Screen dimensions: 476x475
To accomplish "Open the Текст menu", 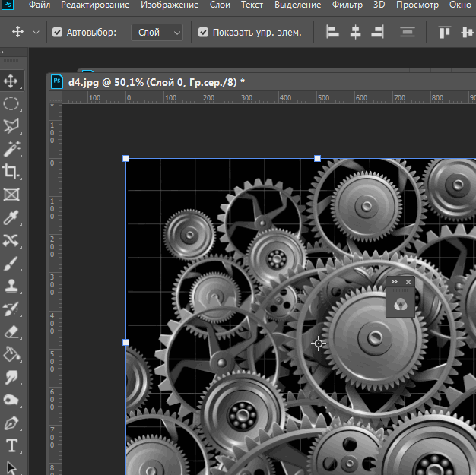I will [252, 5].
